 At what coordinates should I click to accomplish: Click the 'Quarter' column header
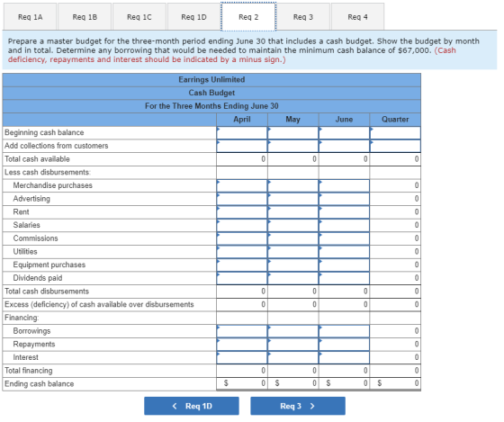[x=395, y=120]
